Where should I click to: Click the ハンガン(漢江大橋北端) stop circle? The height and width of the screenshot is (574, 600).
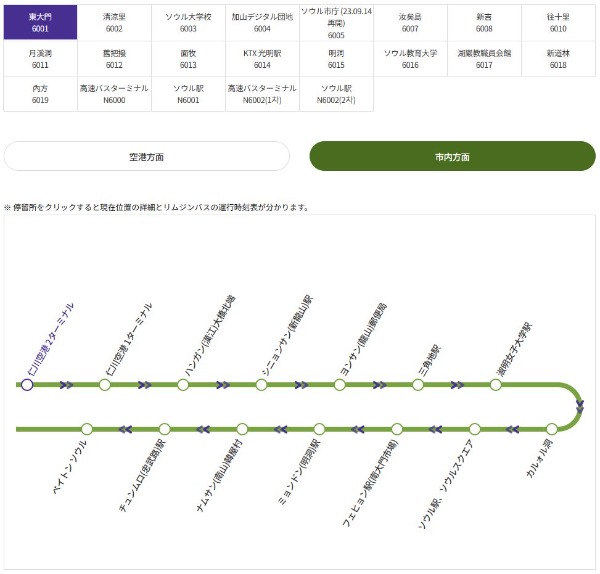(183, 384)
